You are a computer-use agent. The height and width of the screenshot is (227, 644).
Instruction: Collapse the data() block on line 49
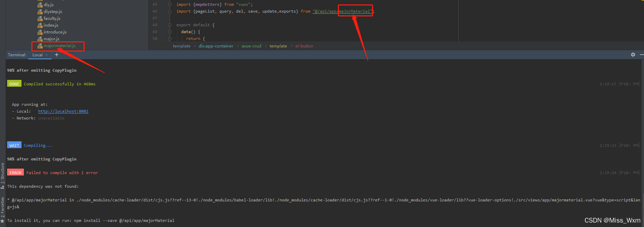pos(170,32)
